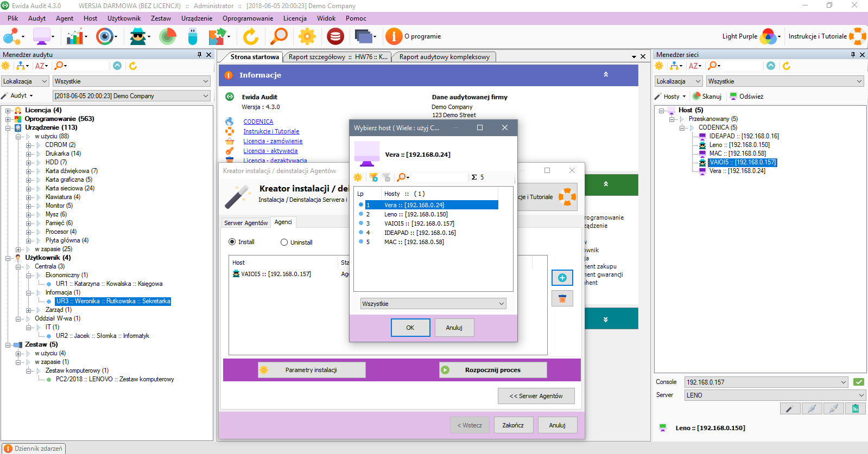Open the Licencja - zamówienie link
This screenshot has height=454, width=868.
tap(273, 141)
